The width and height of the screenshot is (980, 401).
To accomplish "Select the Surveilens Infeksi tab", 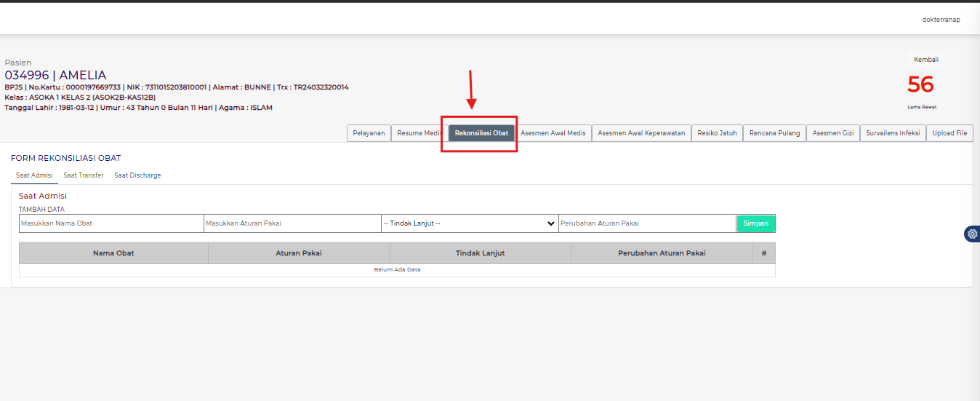I will pyautogui.click(x=893, y=133).
